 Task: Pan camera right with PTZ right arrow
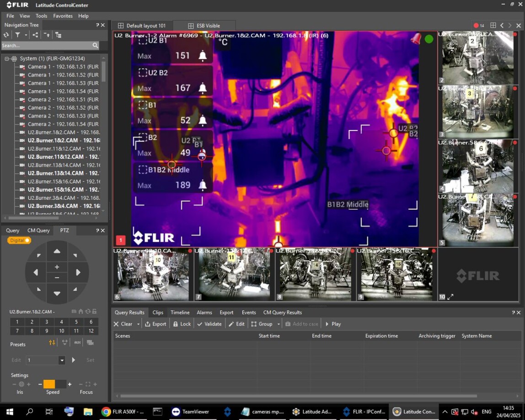pyautogui.click(x=78, y=273)
